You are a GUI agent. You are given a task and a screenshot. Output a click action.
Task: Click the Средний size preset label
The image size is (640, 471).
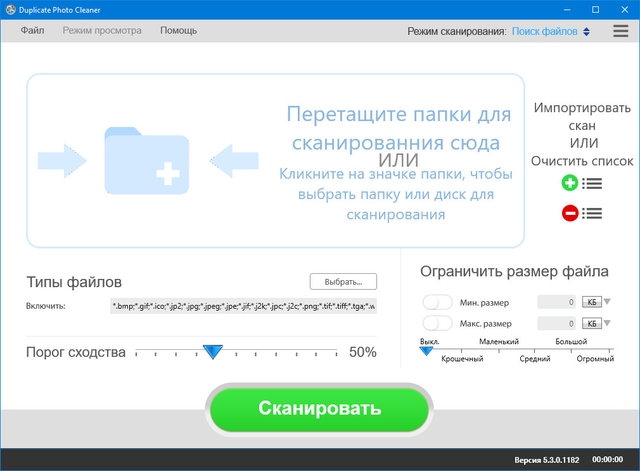point(535,359)
